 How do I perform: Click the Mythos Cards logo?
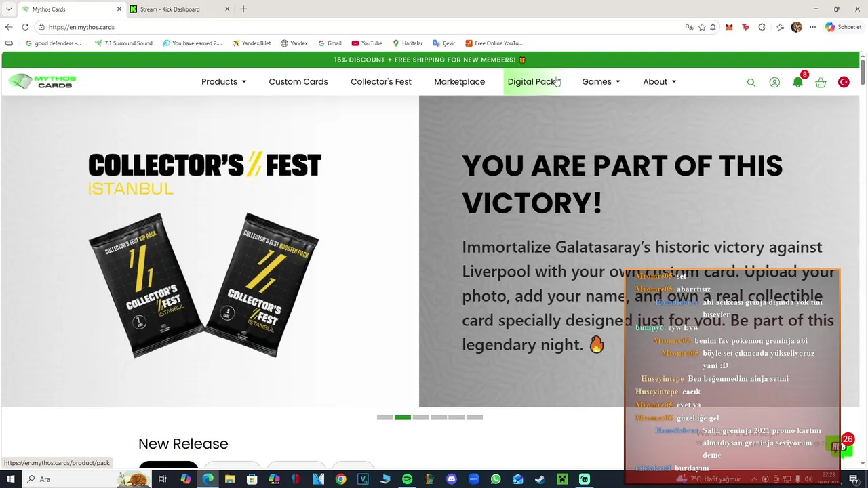click(x=43, y=81)
